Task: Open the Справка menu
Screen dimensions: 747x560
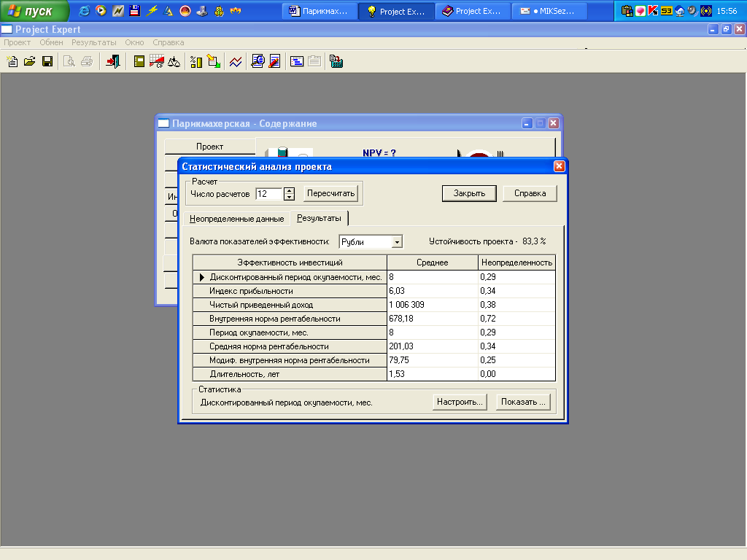Action: (169, 42)
